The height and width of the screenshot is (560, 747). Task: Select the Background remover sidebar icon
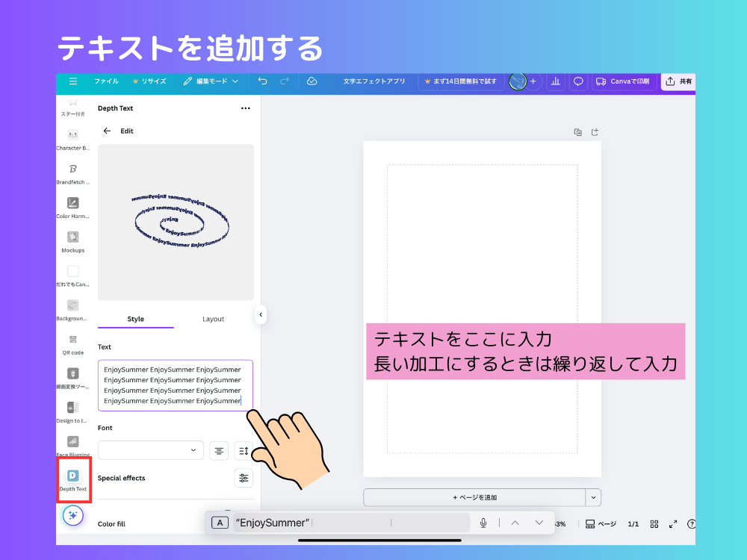(x=72, y=305)
